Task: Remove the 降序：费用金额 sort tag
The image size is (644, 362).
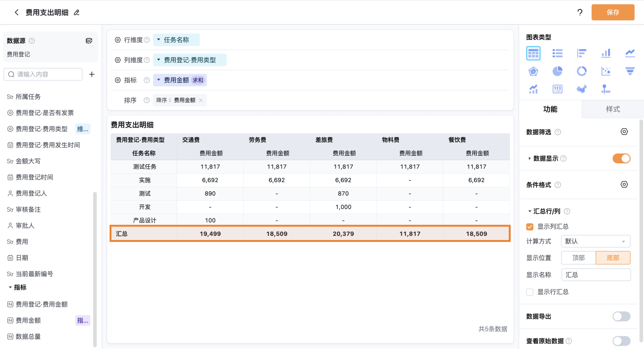Action: tap(201, 100)
